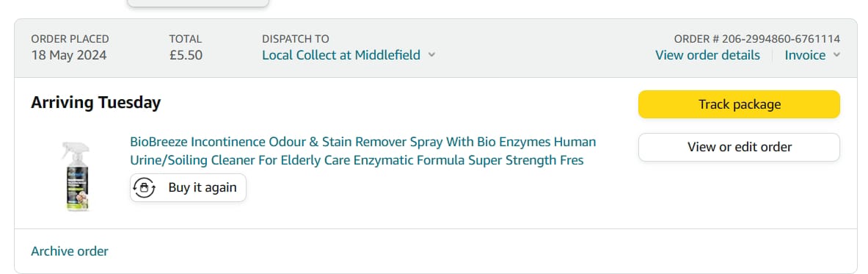Click the order date 18 May 2024
This screenshot has height=274, width=868.
point(69,56)
